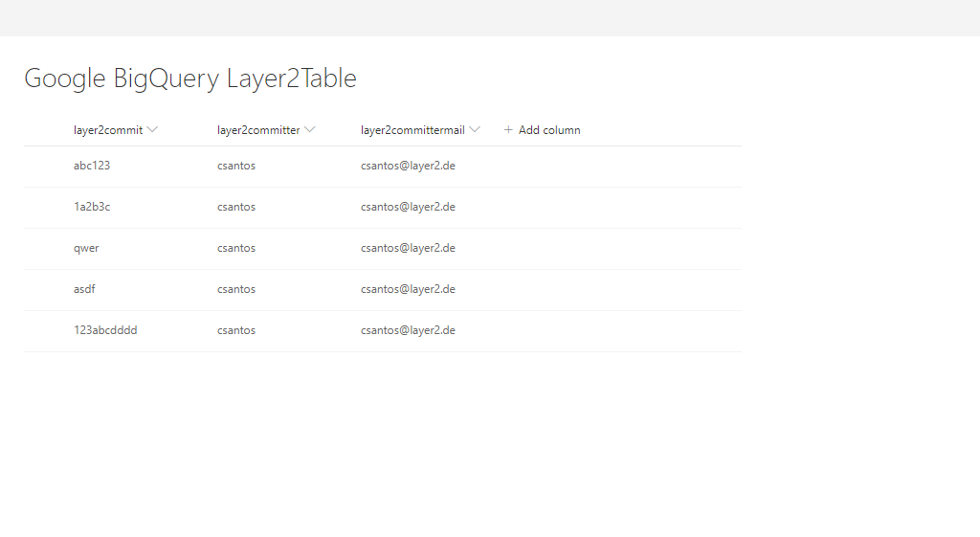Viewport: 980px width, 537px height.
Task: Open the layer2committer column dropdown chevron
Action: pyautogui.click(x=309, y=129)
